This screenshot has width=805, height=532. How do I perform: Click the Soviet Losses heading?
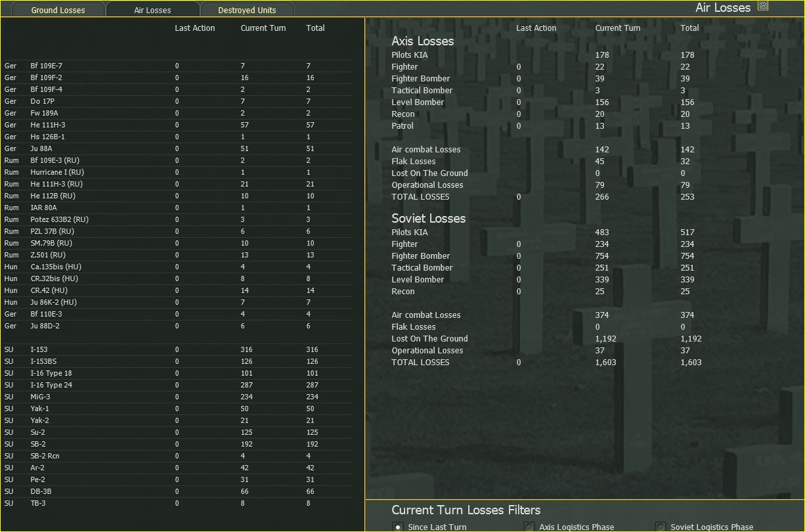[428, 218]
